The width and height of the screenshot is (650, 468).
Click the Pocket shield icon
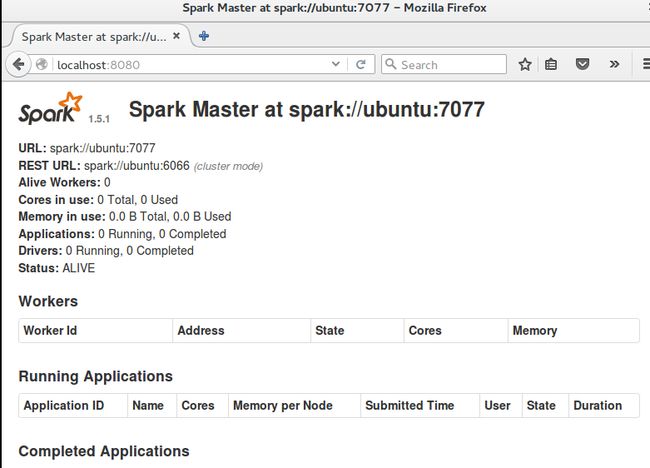pyautogui.click(x=582, y=64)
